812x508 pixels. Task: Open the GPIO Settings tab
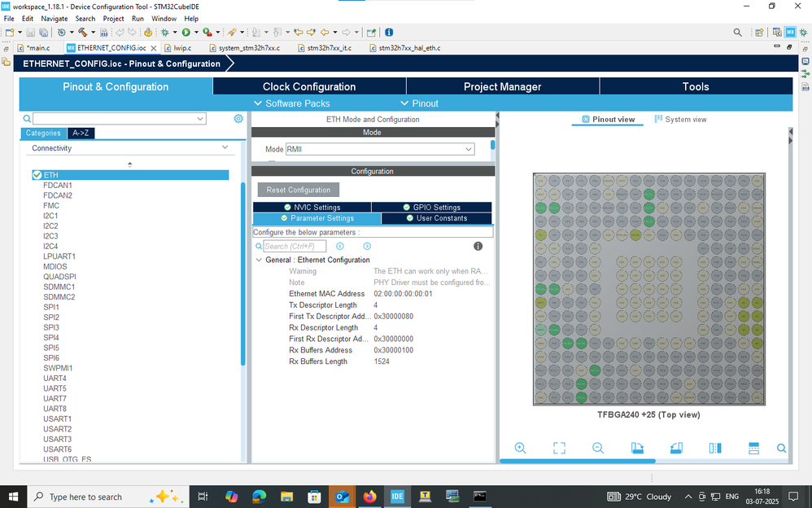[431, 208]
